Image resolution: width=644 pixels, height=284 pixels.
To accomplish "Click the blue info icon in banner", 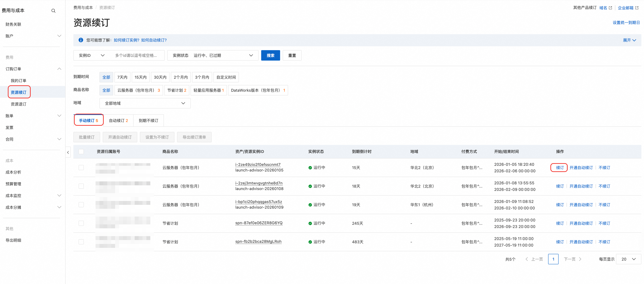I will coord(81,40).
